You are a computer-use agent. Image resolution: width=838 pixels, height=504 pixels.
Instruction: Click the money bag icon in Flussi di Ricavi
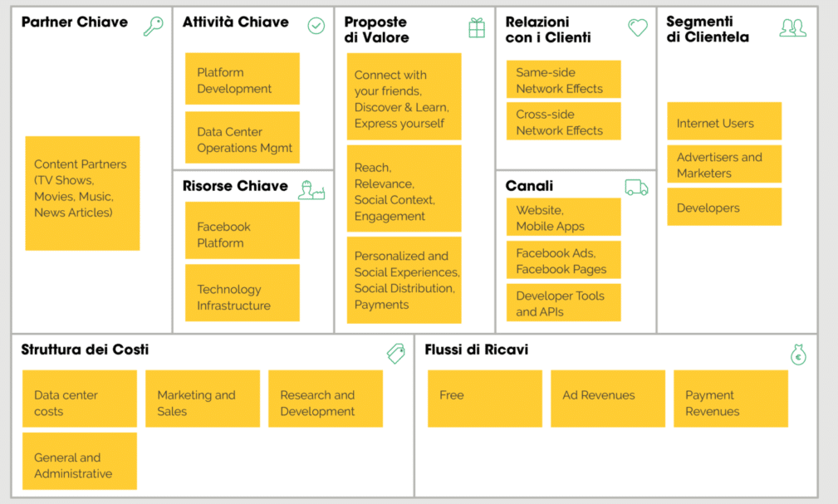[798, 355]
